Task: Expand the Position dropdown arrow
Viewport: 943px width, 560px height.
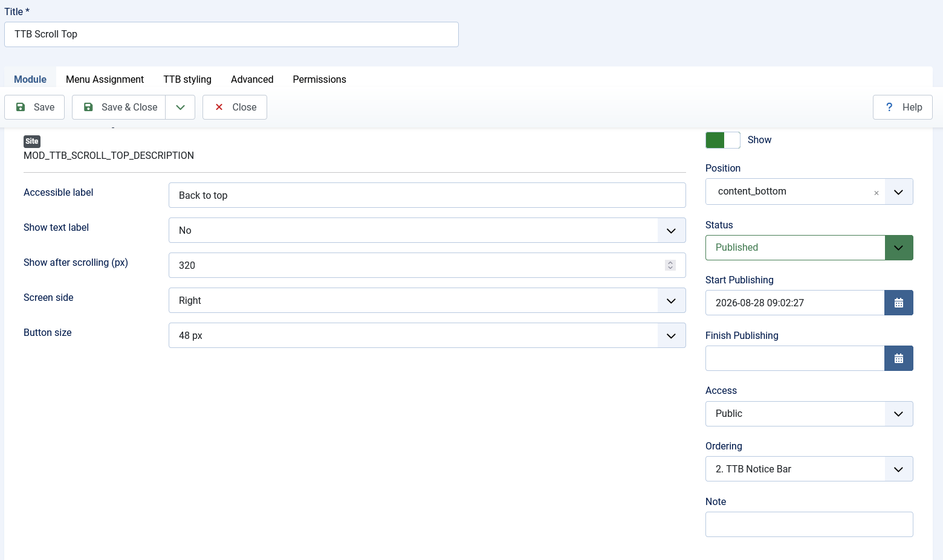Action: (x=898, y=191)
